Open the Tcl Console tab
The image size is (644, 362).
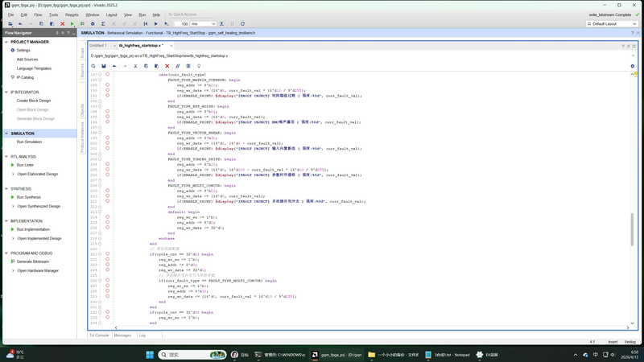pyautogui.click(x=99, y=335)
